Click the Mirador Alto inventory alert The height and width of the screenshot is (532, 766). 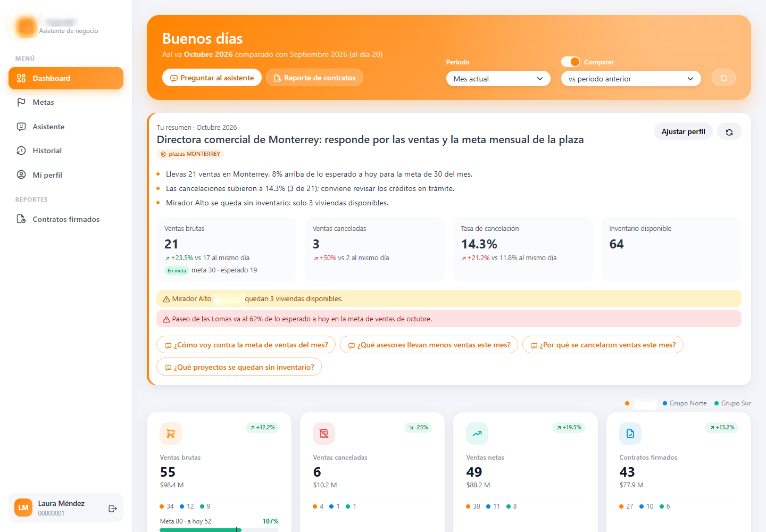click(x=448, y=298)
